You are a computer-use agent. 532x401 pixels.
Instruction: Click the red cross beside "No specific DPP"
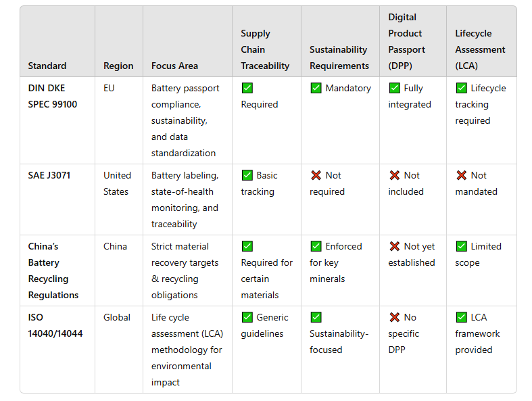point(395,317)
